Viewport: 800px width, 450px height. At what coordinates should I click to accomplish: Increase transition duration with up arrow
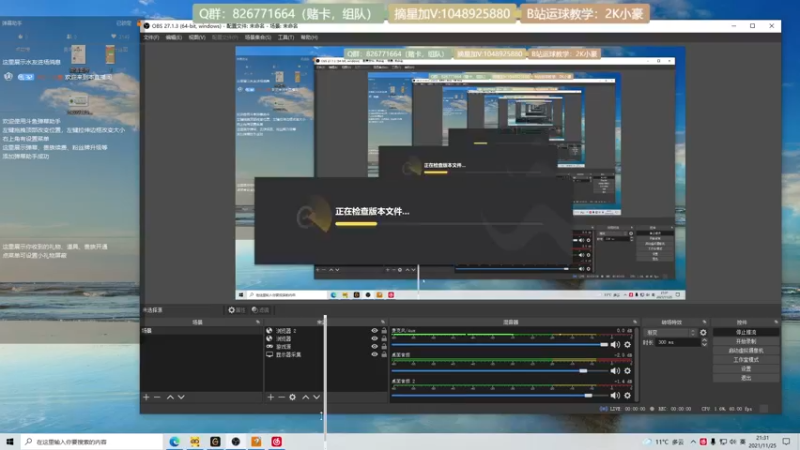(705, 340)
